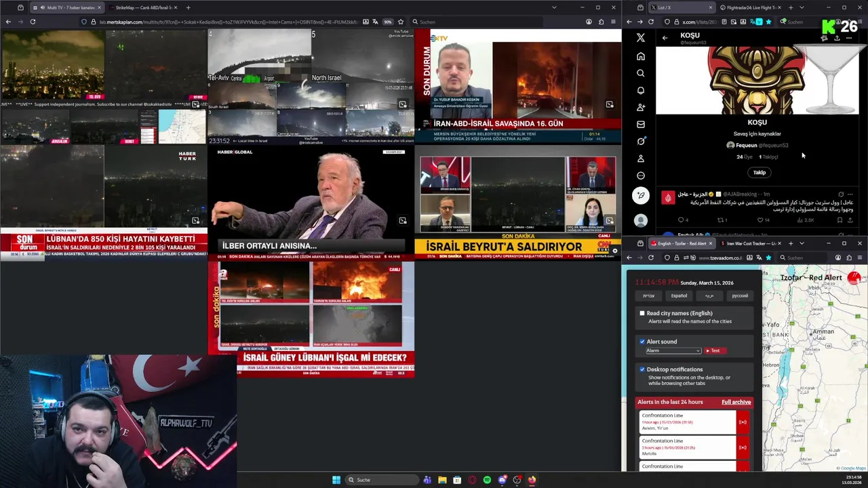Open more options on the KOŞU list header
The width and height of the screenshot is (868, 488).
[848, 38]
